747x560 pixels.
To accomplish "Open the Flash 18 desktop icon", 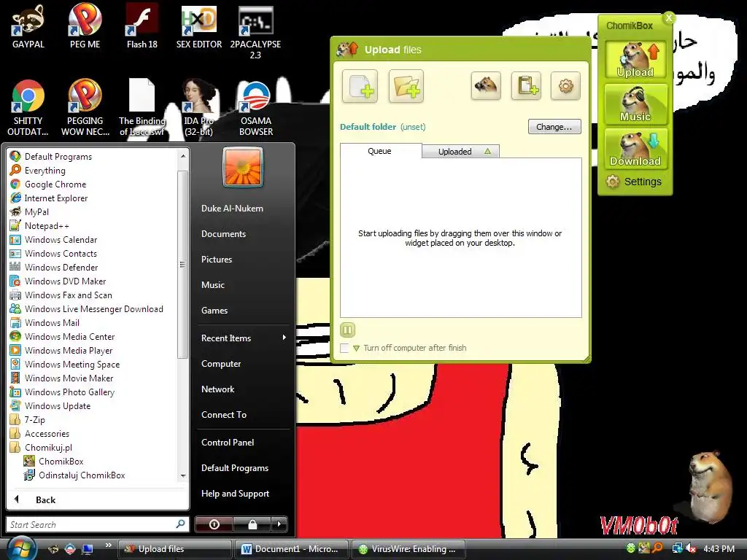I will 142,27.
